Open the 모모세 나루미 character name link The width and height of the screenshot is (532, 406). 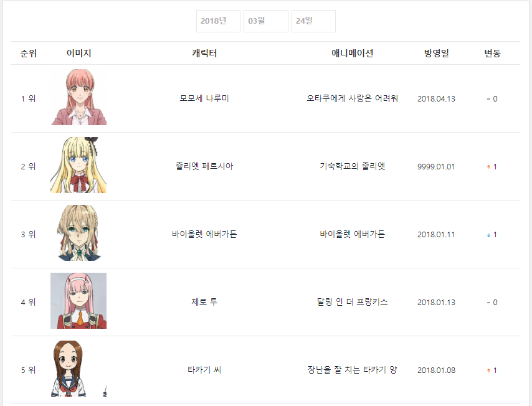204,98
